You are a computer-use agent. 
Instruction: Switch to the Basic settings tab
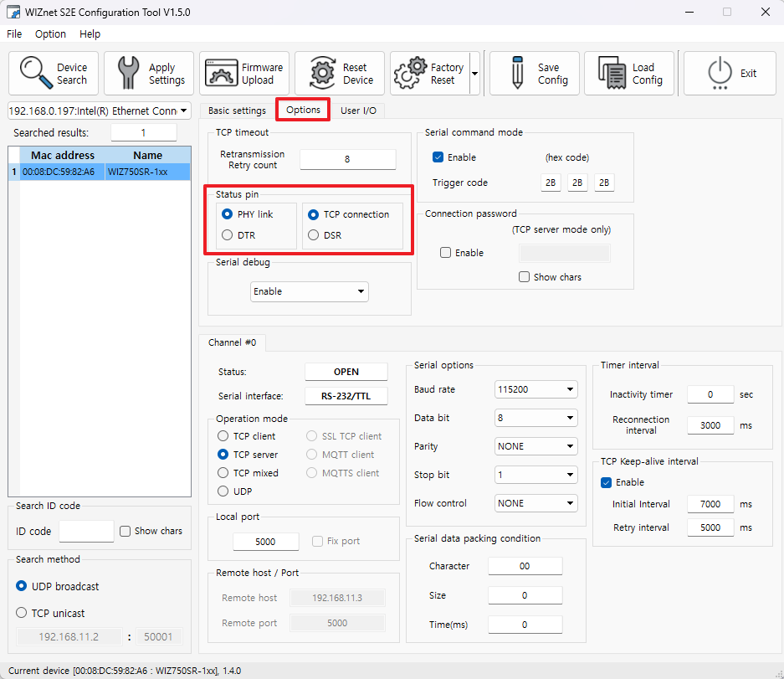click(237, 111)
